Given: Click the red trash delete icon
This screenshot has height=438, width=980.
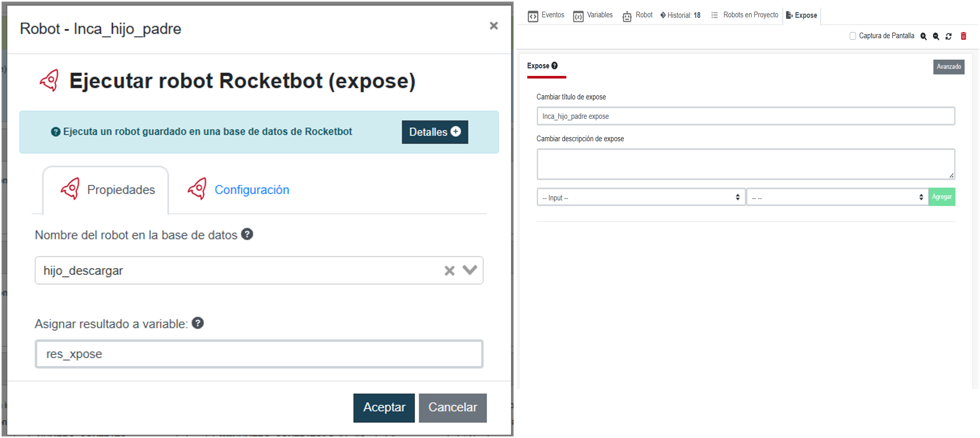Looking at the screenshot, I should 964,36.
